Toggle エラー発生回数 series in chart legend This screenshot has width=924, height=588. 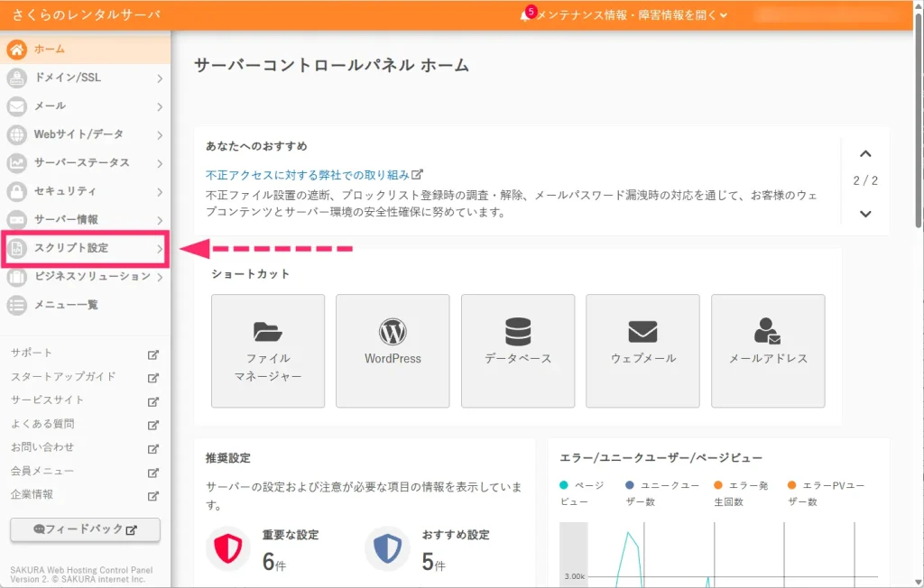tap(741, 493)
